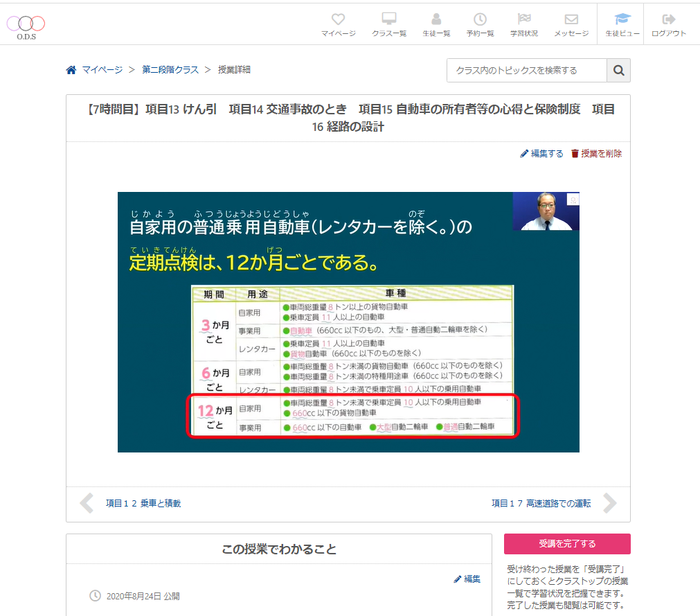The image size is (700, 616).
Task: Go to マイページ breadcrumb link
Action: tap(102, 70)
